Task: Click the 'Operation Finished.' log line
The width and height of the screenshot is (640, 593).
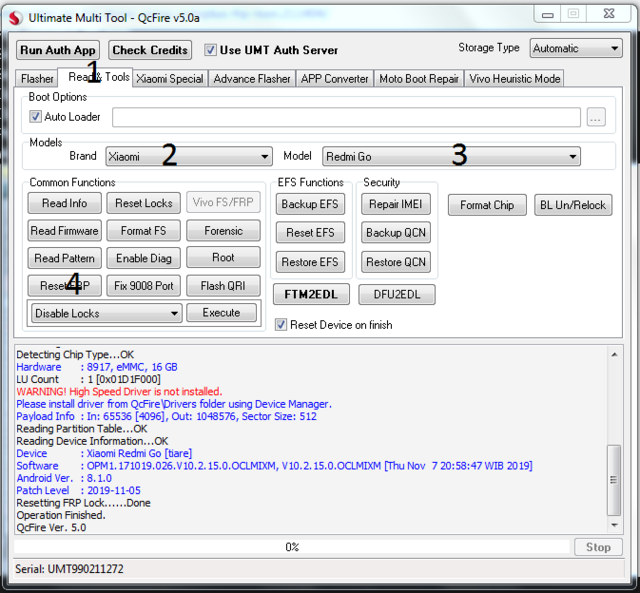Action: click(x=61, y=515)
